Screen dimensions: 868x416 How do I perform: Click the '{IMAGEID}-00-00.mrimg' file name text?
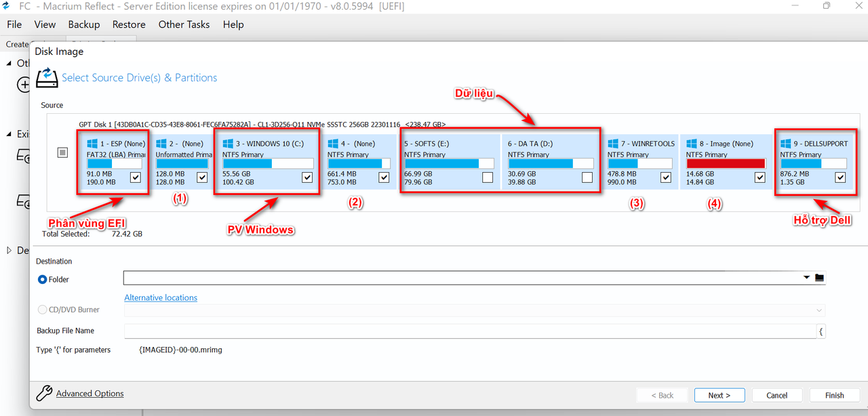click(x=180, y=350)
